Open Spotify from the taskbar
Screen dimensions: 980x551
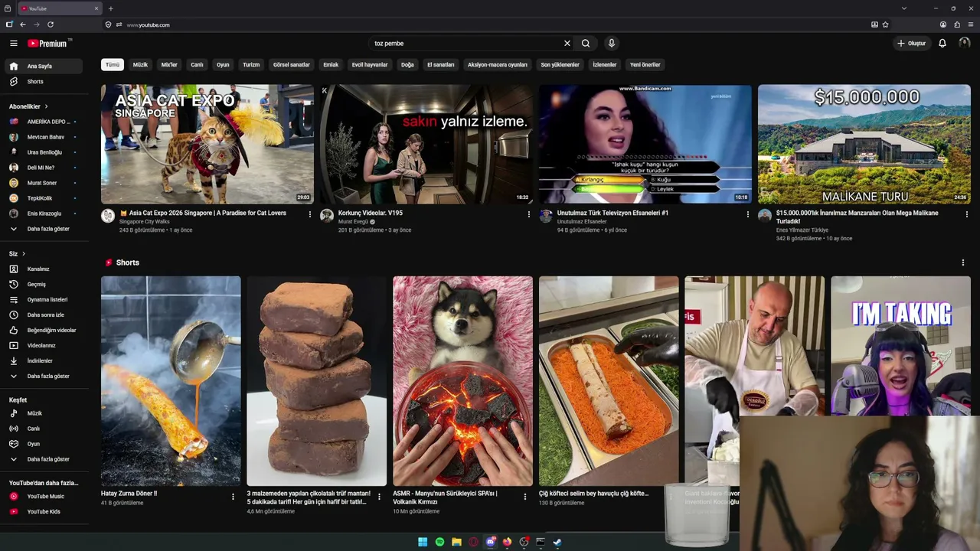[439, 542]
